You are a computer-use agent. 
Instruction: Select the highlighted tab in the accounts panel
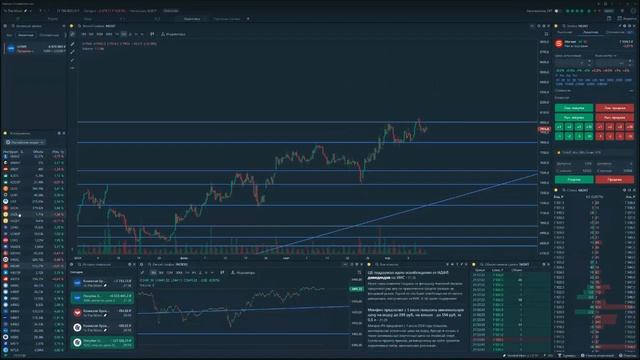(x=25, y=35)
